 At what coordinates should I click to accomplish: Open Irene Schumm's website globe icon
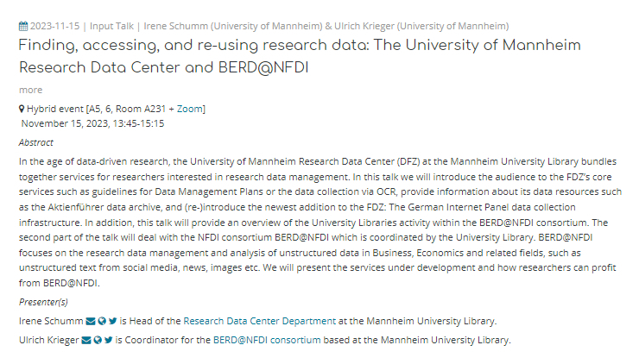[102, 322]
